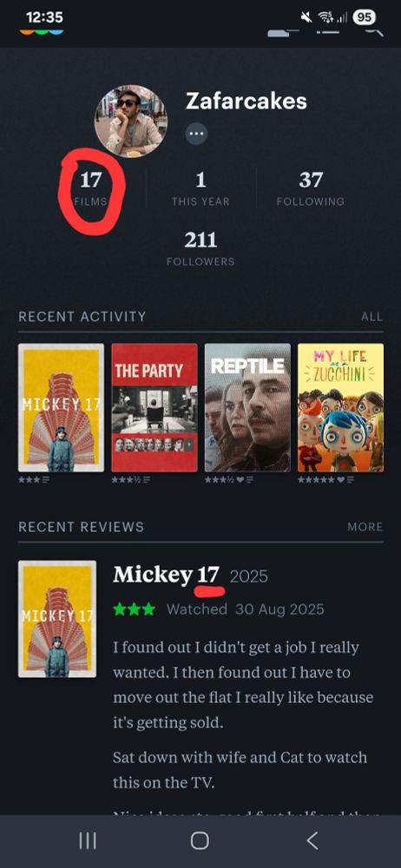Screen dimensions: 401x868
Task: Open the 37 Following list
Action: point(311,187)
